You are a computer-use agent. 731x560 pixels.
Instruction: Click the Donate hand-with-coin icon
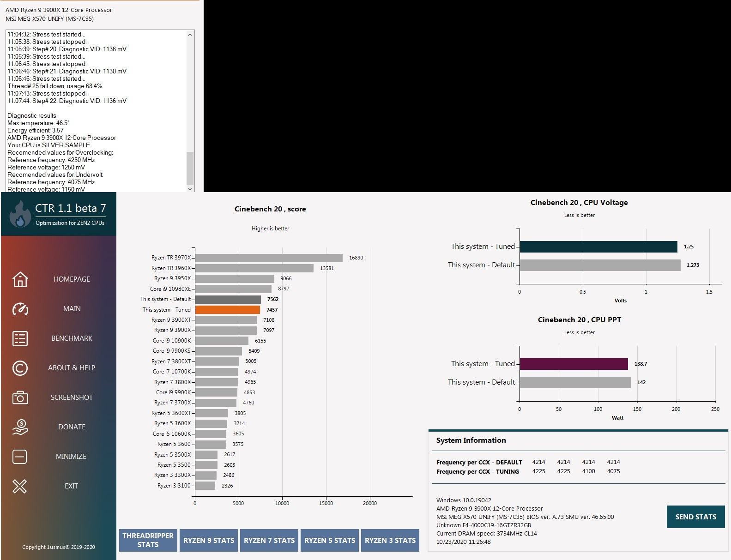click(20, 427)
